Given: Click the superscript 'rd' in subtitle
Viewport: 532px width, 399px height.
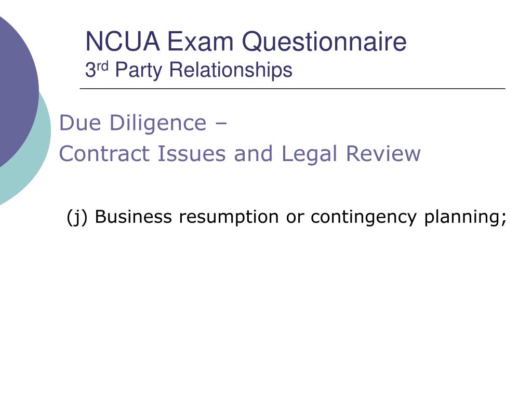Looking at the screenshot, I should coord(102,65).
